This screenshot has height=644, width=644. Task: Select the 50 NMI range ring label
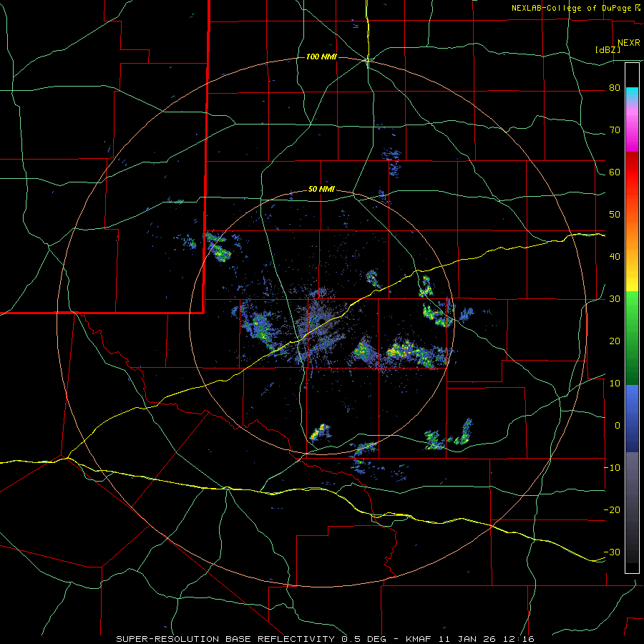click(x=321, y=190)
